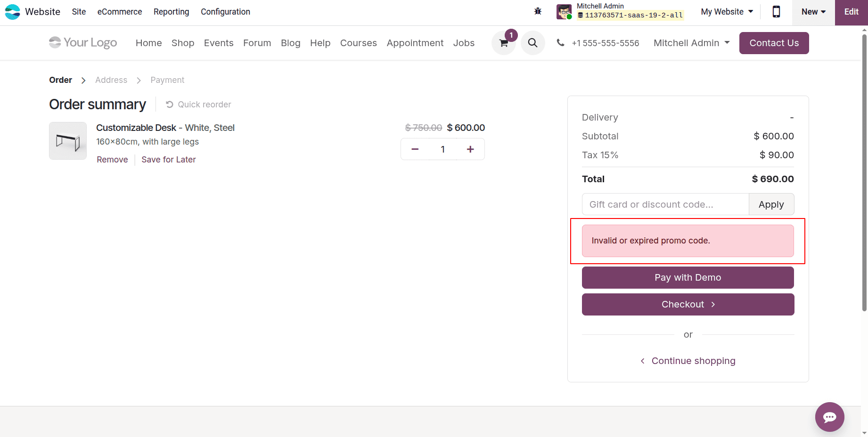
Task: Open the shopping cart icon
Action: pyautogui.click(x=504, y=43)
